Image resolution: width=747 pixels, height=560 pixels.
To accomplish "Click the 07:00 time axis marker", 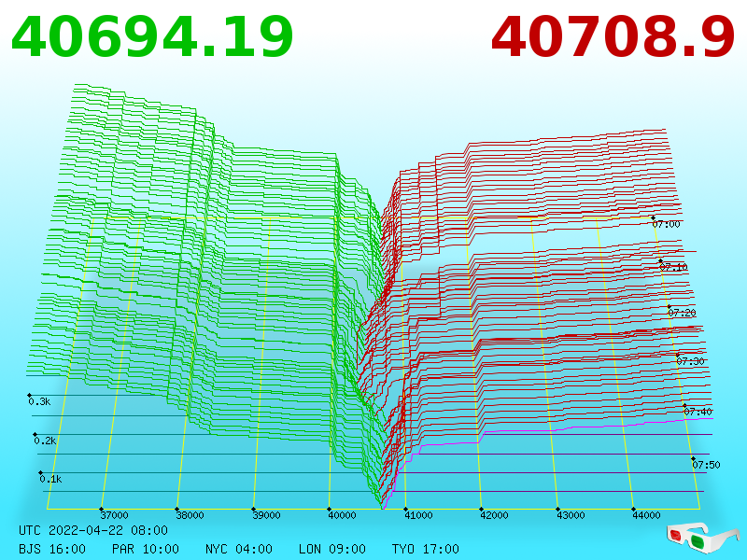I will [x=666, y=224].
